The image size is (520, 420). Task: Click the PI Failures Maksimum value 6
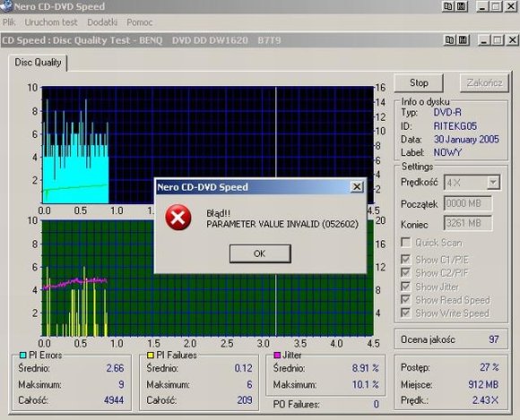coord(249,385)
